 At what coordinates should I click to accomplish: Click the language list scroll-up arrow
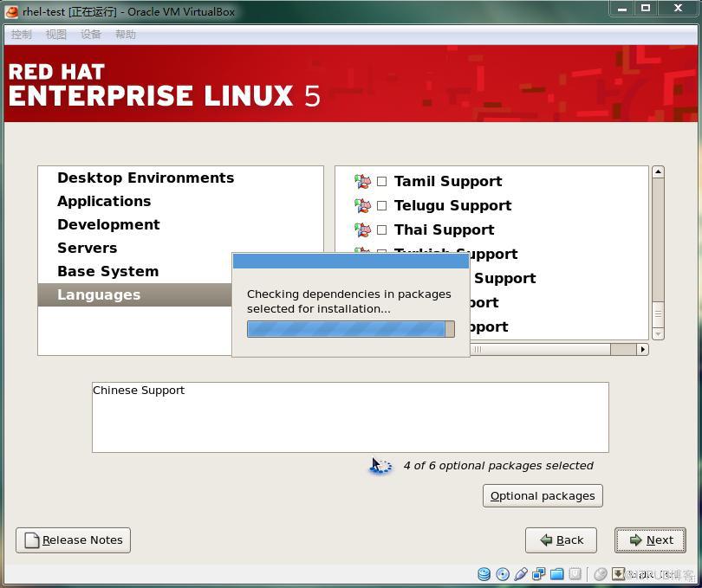(x=658, y=172)
